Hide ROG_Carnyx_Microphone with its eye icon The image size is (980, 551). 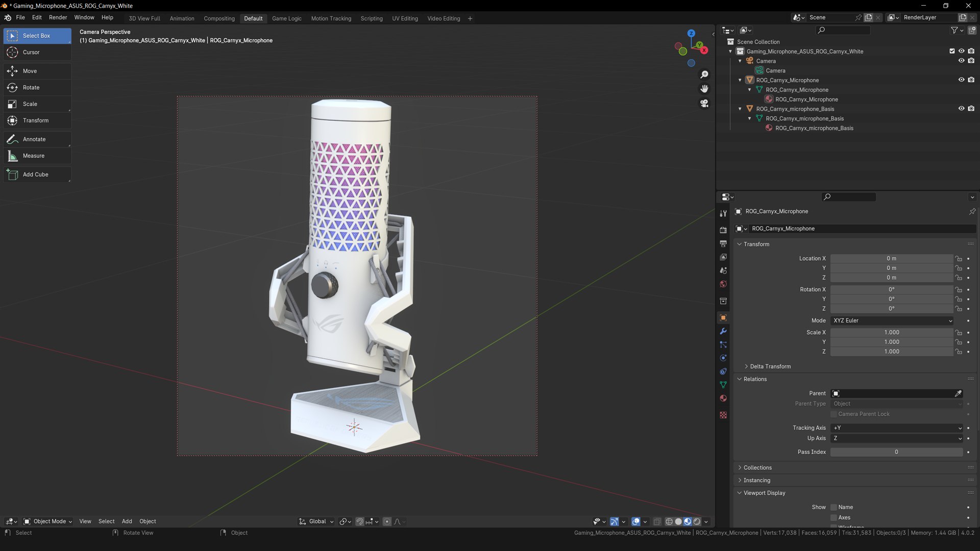pos(961,80)
